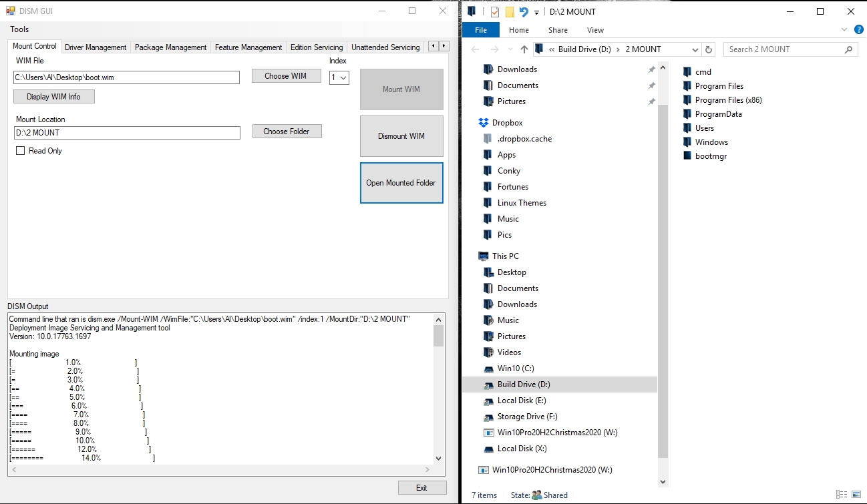Viewport: 867px width, 504px height.
Task: Click the Open Mounted Folder button
Action: (x=401, y=183)
